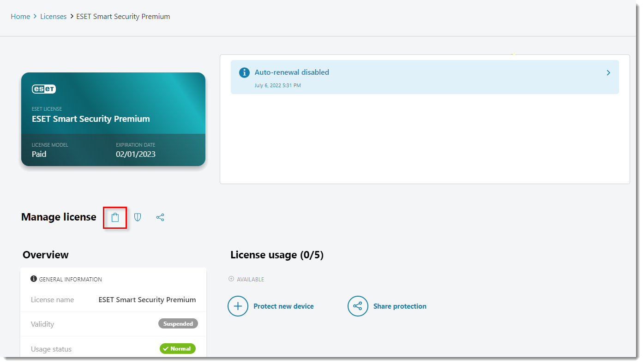Click the share icon in Manage license row
Image resolution: width=643 pixels, height=364 pixels.
point(160,217)
